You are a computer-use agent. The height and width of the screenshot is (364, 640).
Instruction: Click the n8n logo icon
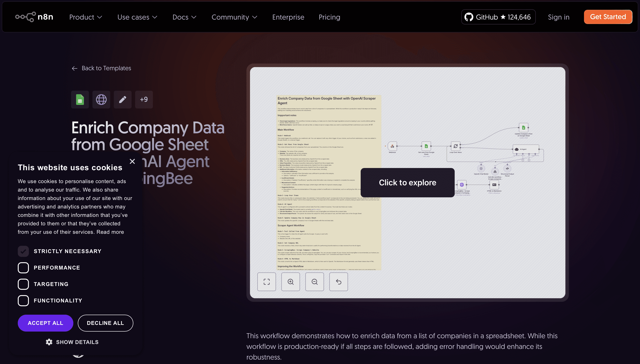26,17
